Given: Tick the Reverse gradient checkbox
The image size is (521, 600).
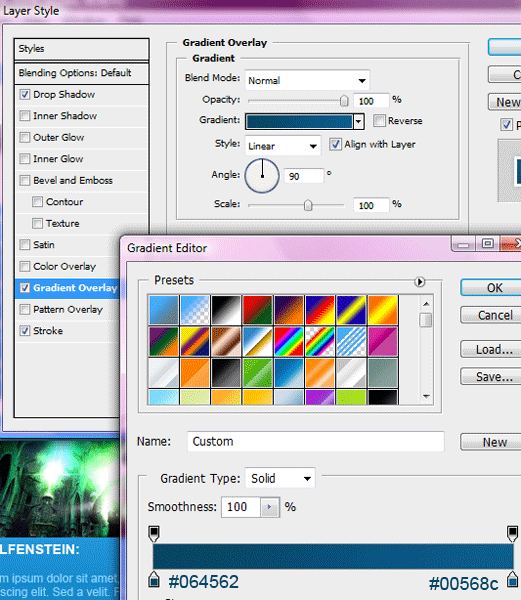Looking at the screenshot, I should point(379,121).
